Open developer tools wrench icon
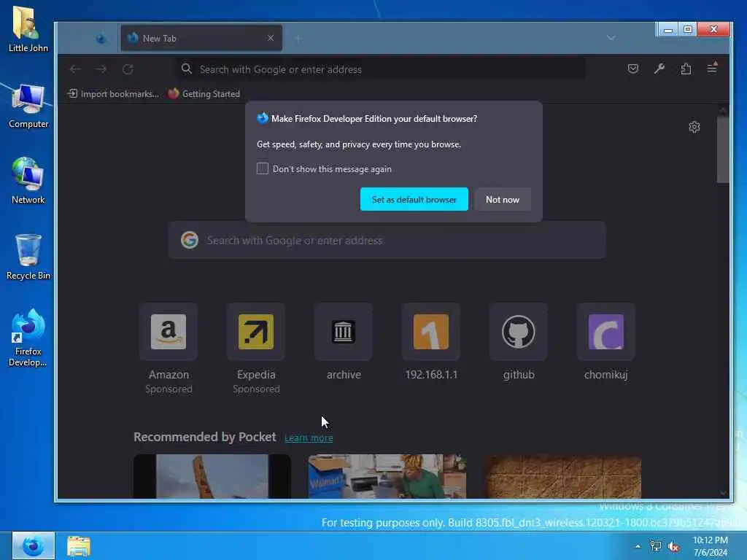The height and width of the screenshot is (560, 747). 659,69
